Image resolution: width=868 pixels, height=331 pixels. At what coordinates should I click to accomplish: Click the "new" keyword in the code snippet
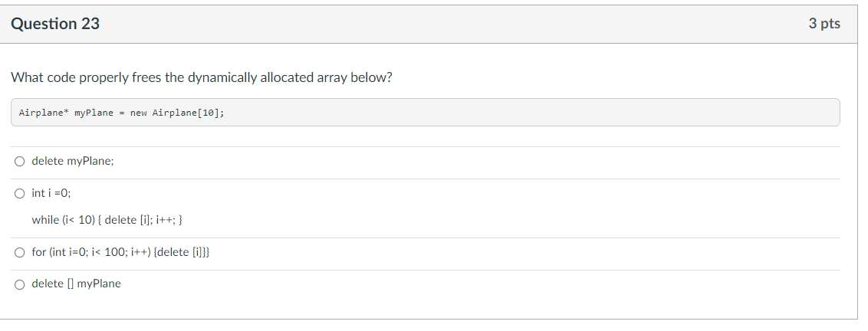138,113
